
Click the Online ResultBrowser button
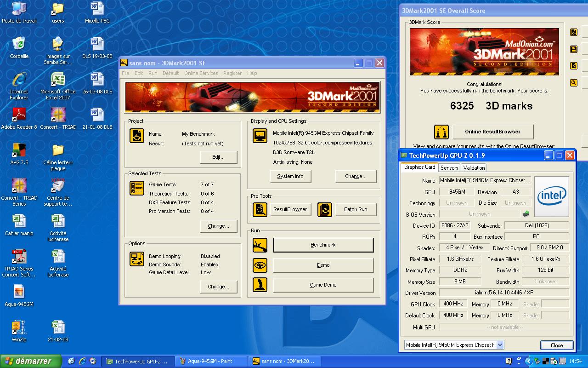coord(493,132)
